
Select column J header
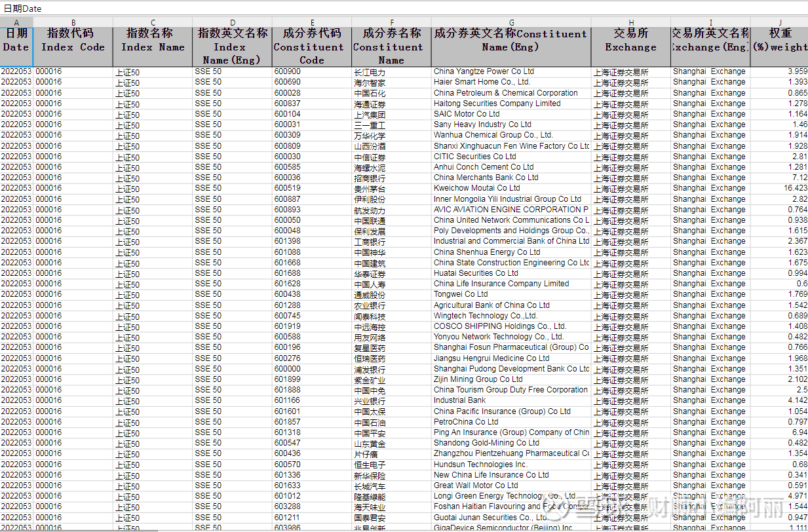(779, 22)
